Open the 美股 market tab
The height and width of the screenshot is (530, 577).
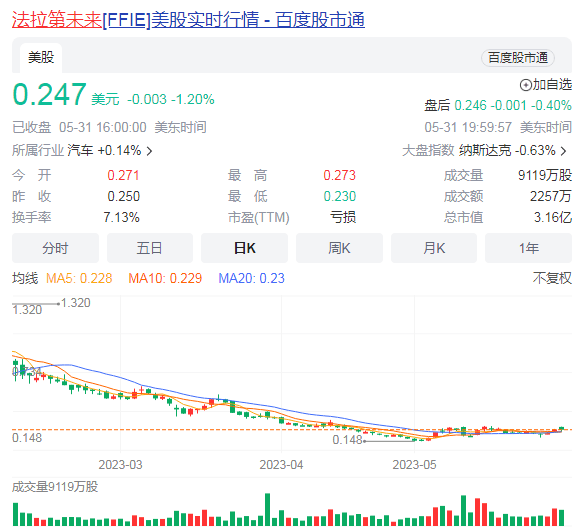point(41,58)
